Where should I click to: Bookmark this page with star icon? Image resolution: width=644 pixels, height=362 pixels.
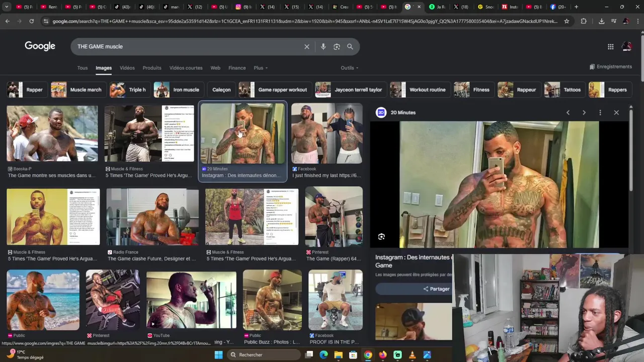pos(567,21)
